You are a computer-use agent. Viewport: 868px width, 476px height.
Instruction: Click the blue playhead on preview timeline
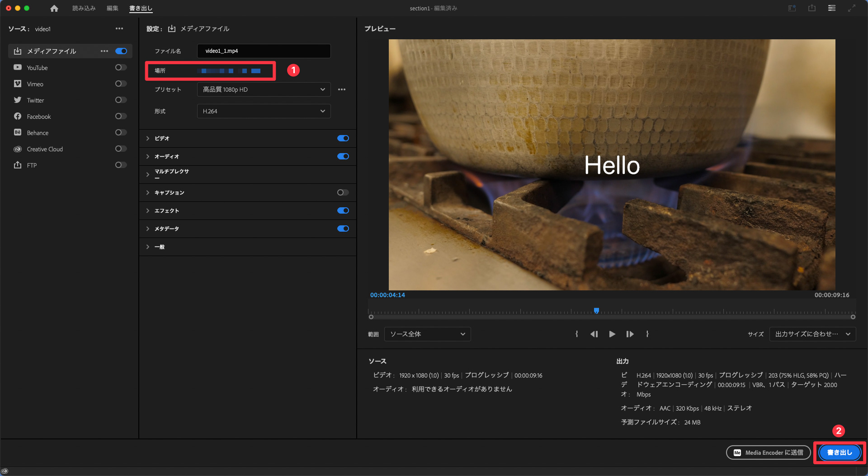[x=596, y=311]
